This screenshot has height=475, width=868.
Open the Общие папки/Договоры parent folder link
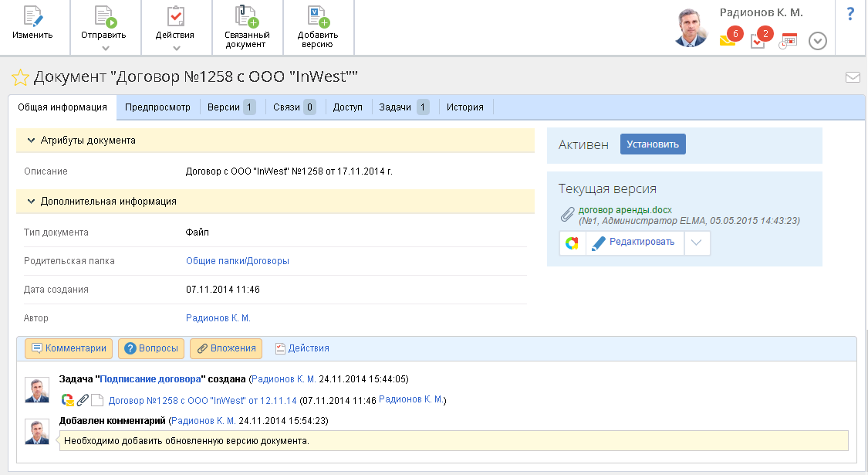point(238,261)
